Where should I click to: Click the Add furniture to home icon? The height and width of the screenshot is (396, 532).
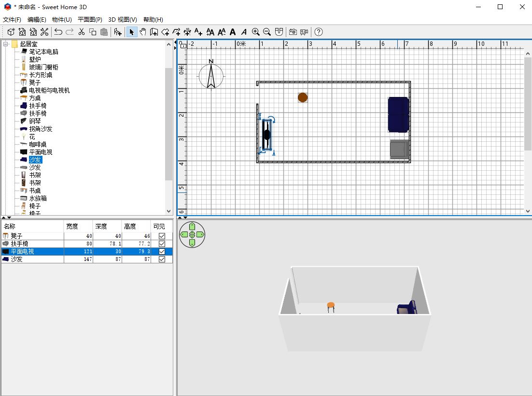(117, 32)
